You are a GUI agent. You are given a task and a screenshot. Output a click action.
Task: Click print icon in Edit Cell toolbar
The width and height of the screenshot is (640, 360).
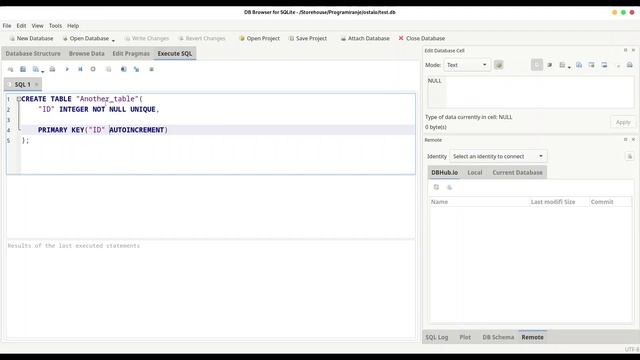click(x=629, y=65)
